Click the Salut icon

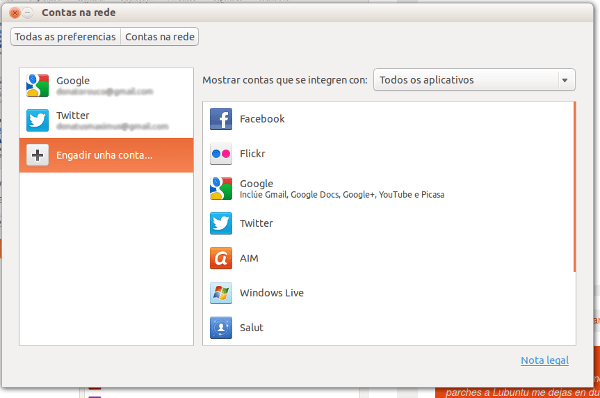[x=221, y=328]
